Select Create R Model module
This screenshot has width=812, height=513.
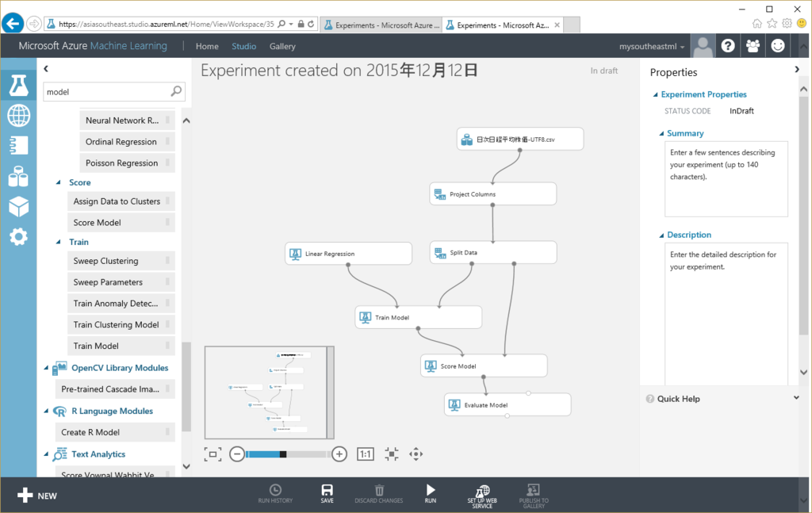tap(115, 432)
